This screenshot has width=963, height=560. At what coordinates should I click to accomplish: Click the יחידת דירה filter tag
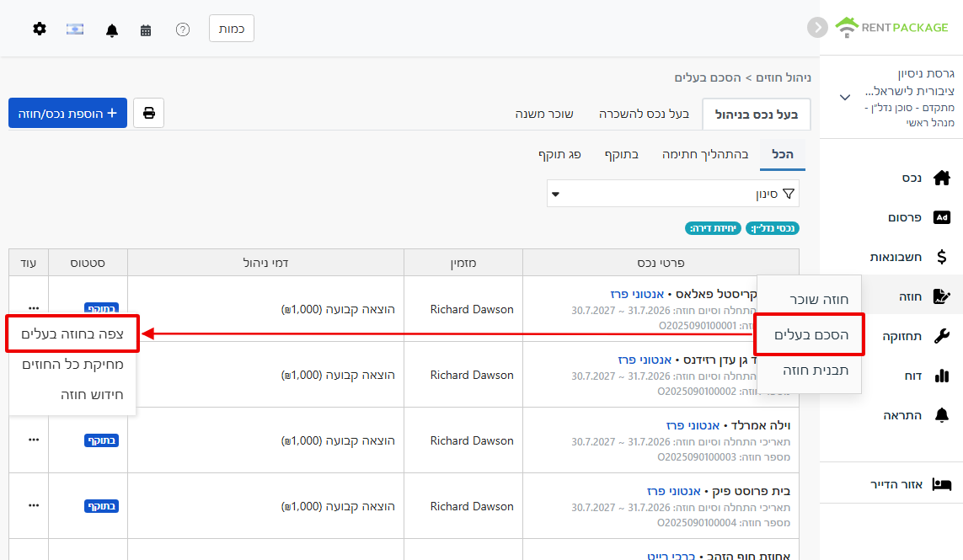[713, 228]
